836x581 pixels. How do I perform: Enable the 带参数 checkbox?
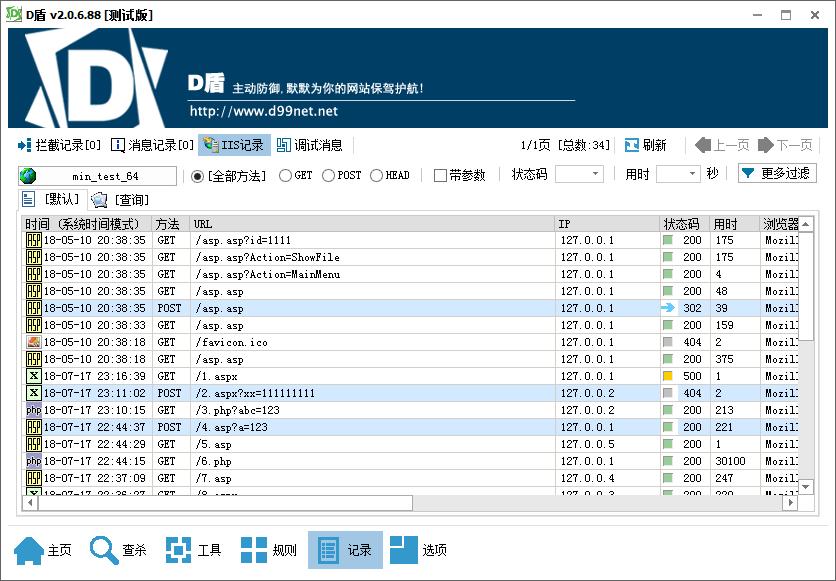tap(441, 173)
